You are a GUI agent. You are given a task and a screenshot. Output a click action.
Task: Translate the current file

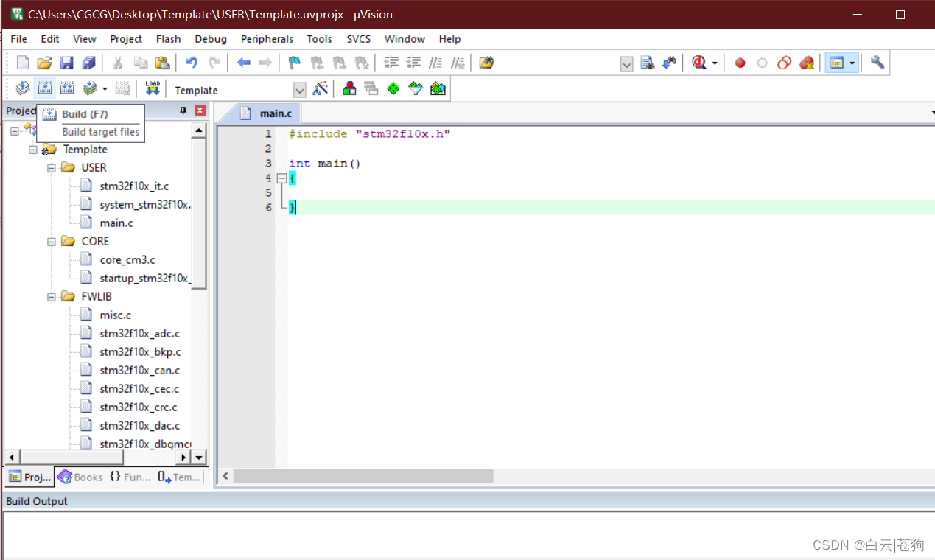(23, 88)
